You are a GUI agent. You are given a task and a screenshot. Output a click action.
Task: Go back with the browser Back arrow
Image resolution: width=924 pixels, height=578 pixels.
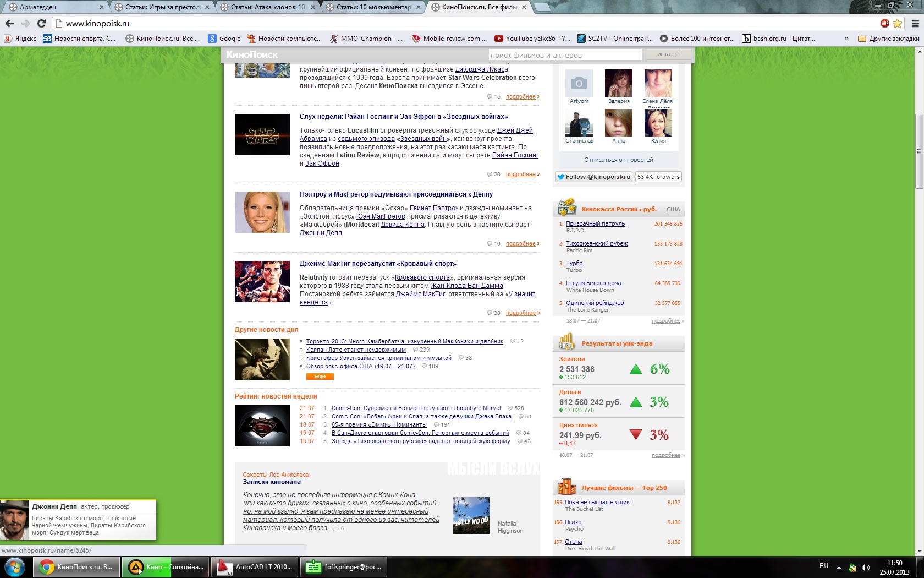(x=9, y=23)
